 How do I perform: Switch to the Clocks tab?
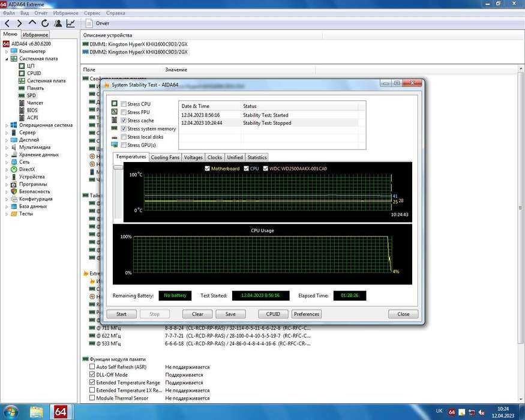(215, 157)
